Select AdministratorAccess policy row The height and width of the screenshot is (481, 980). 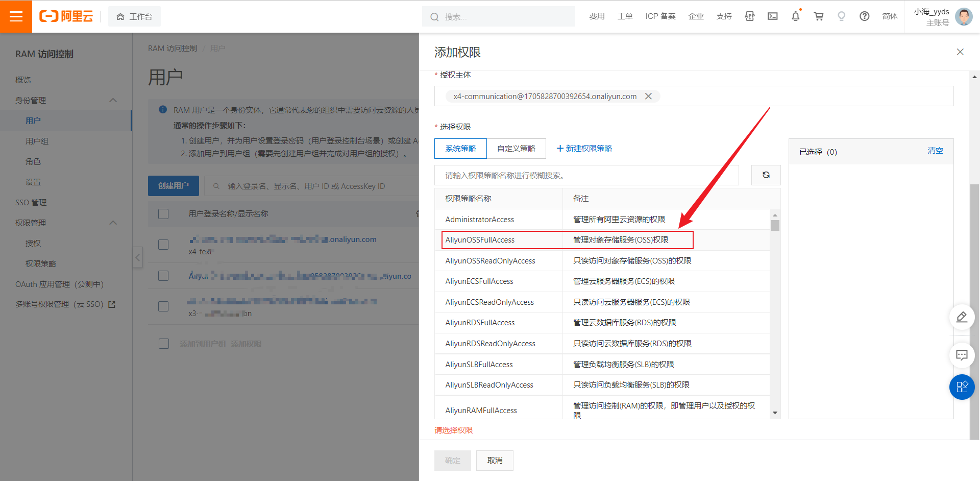[x=602, y=220]
